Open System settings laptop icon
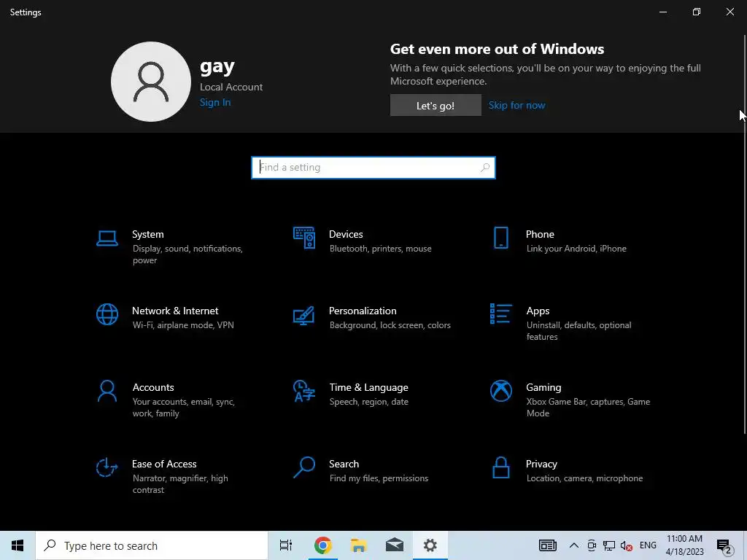 pyautogui.click(x=107, y=238)
